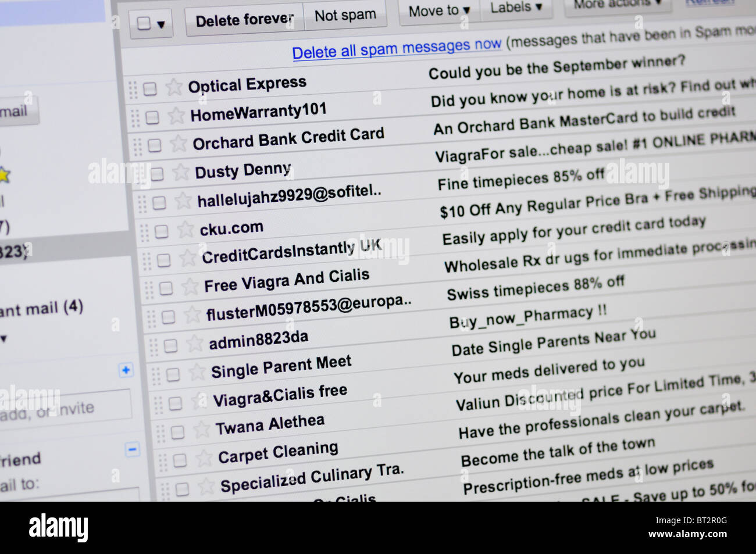Star the Orchard Bank Credit Card email

(x=178, y=144)
